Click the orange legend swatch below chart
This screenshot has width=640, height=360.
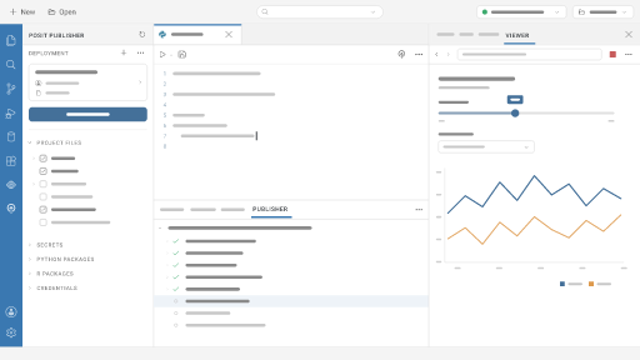[x=591, y=284]
